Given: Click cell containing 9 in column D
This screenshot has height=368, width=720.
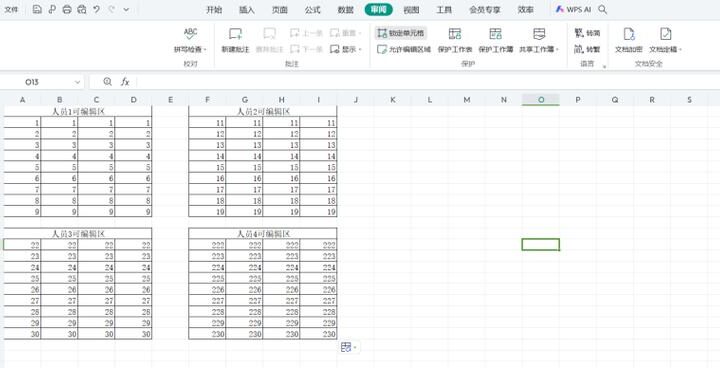Looking at the screenshot, I should [133, 212].
